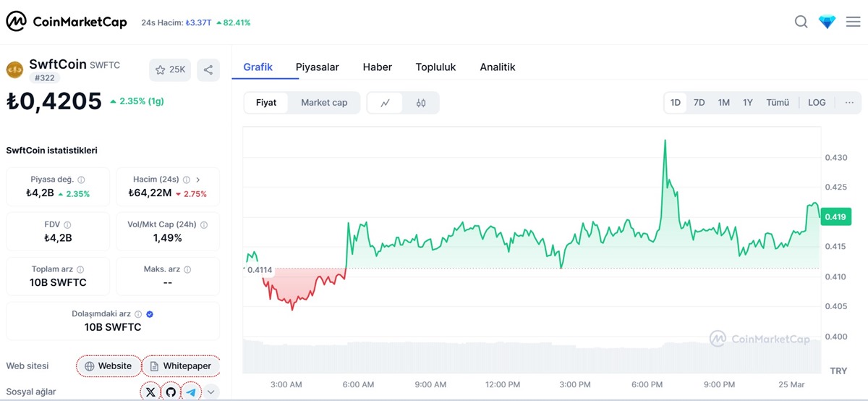Expand more social networks chevron

point(211,392)
